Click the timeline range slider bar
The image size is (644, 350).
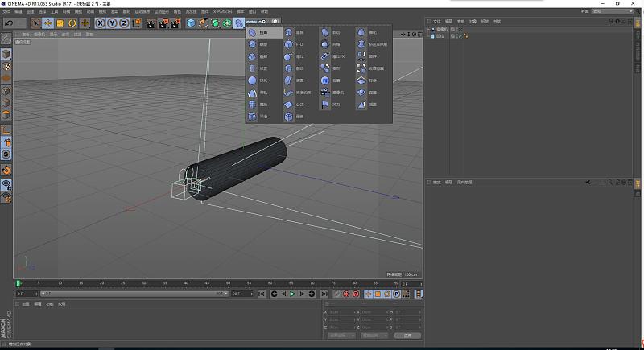click(133, 294)
